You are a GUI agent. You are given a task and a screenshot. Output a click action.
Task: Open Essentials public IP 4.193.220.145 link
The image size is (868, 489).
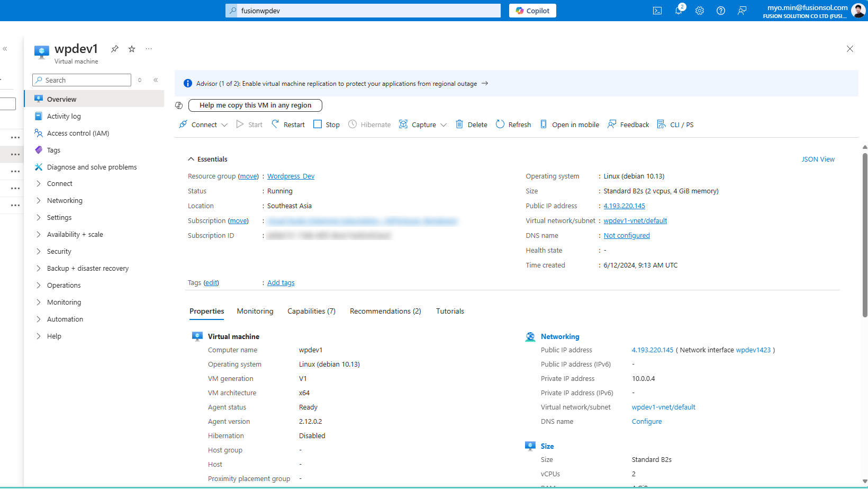(624, 206)
